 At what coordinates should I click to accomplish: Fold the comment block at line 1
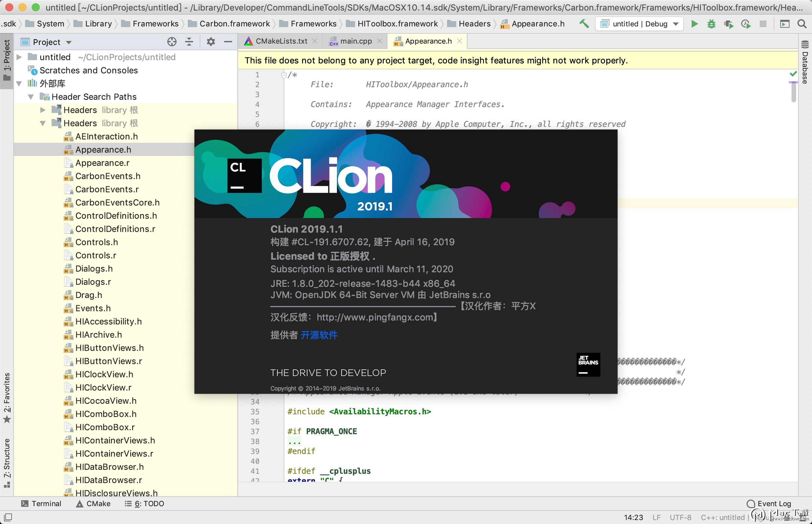tap(284, 75)
